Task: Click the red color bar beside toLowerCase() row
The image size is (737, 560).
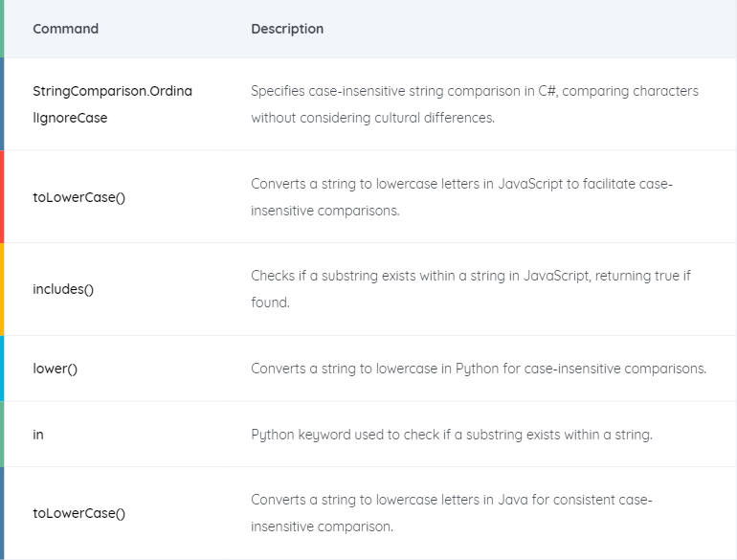Action: pos(2,196)
